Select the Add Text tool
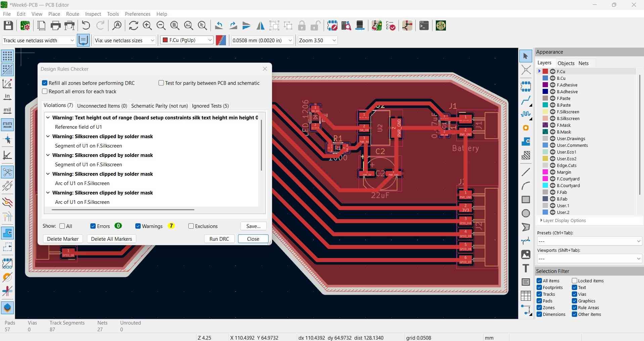This screenshot has width=644, height=341. coord(526,268)
